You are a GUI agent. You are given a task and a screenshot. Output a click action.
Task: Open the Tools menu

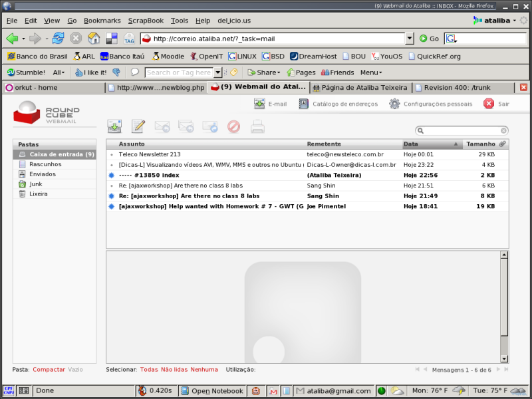pyautogui.click(x=180, y=21)
